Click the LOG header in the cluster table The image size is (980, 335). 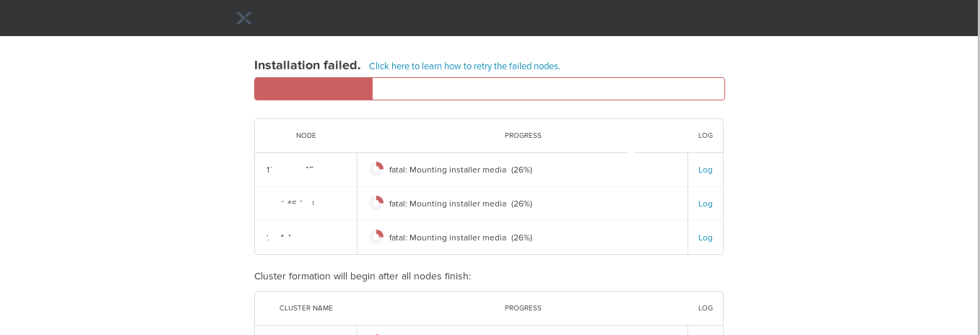705,308
